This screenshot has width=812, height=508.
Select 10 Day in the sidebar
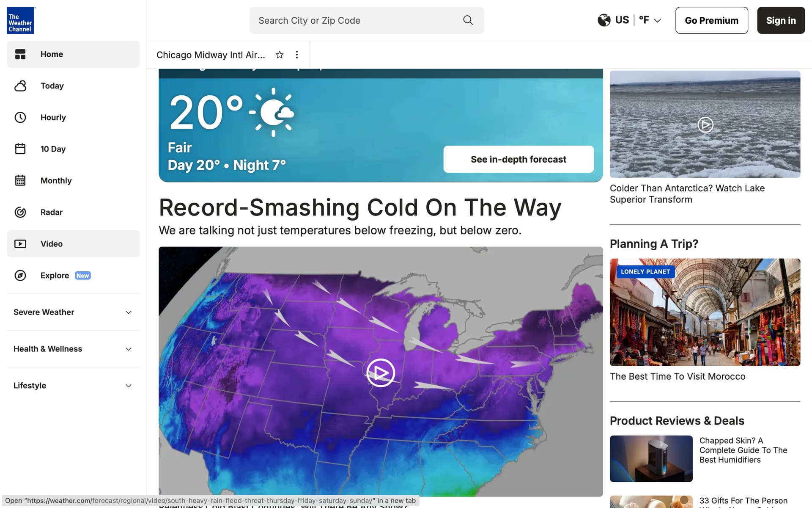coord(53,149)
